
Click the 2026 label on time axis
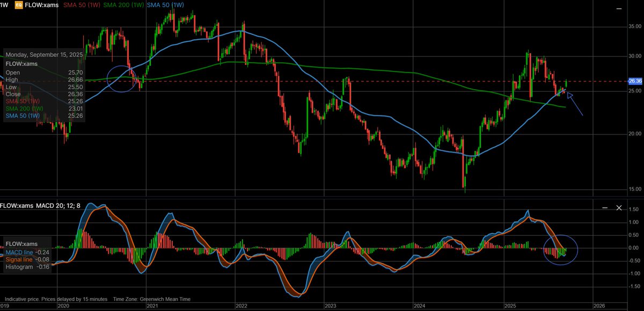[599, 305]
